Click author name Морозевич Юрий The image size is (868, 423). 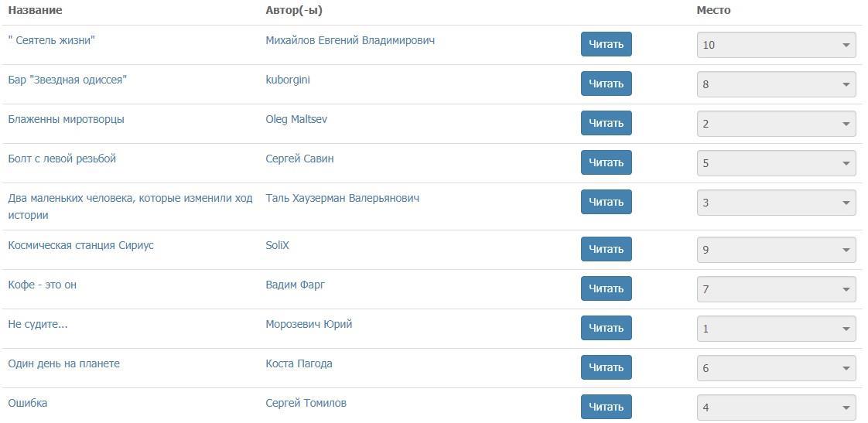click(309, 324)
